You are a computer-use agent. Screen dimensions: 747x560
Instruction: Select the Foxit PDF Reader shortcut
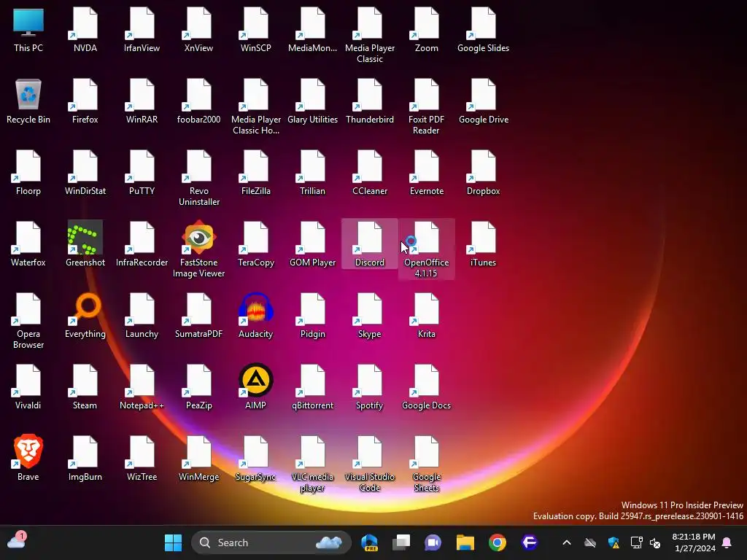(426, 106)
